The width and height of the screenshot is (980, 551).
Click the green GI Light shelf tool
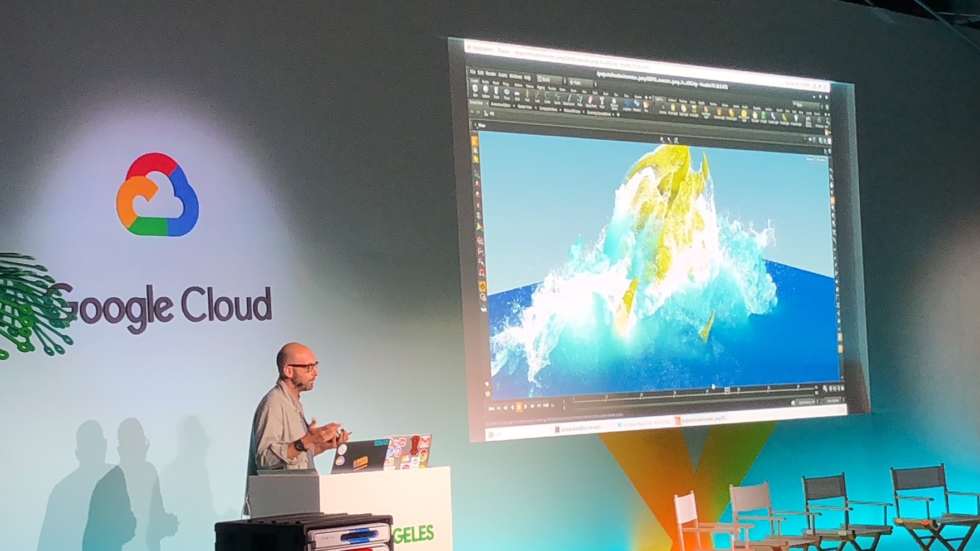[763, 117]
